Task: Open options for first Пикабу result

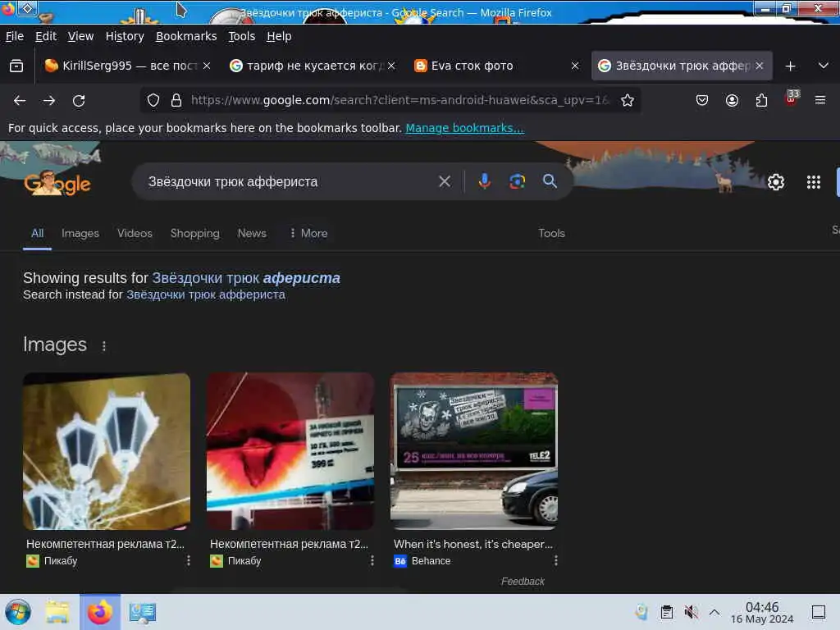Action: 188,560
